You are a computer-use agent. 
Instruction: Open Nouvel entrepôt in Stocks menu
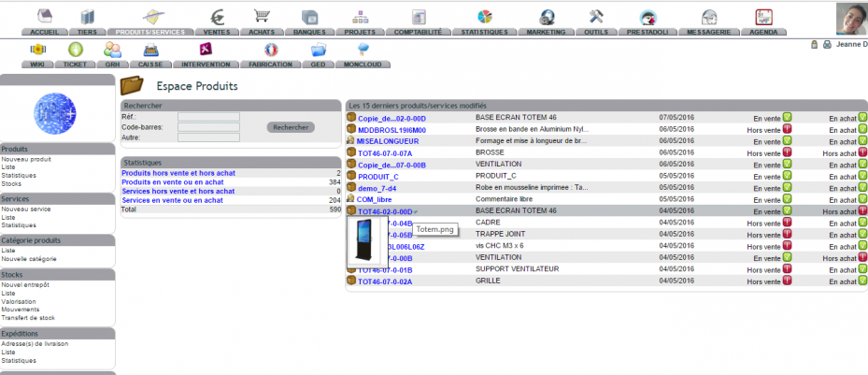(x=25, y=284)
